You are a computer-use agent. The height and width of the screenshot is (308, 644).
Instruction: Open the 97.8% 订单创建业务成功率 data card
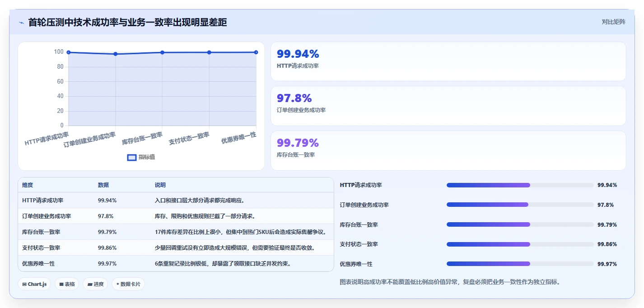448,106
